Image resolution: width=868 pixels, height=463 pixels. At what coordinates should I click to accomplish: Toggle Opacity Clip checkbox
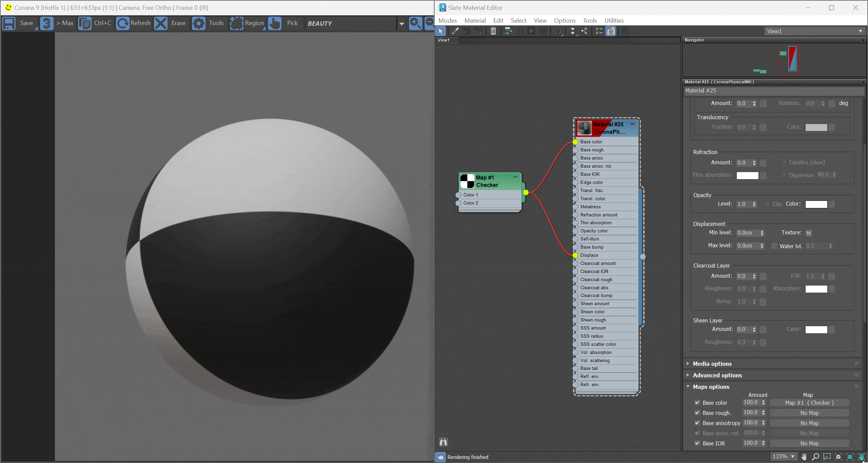point(767,204)
